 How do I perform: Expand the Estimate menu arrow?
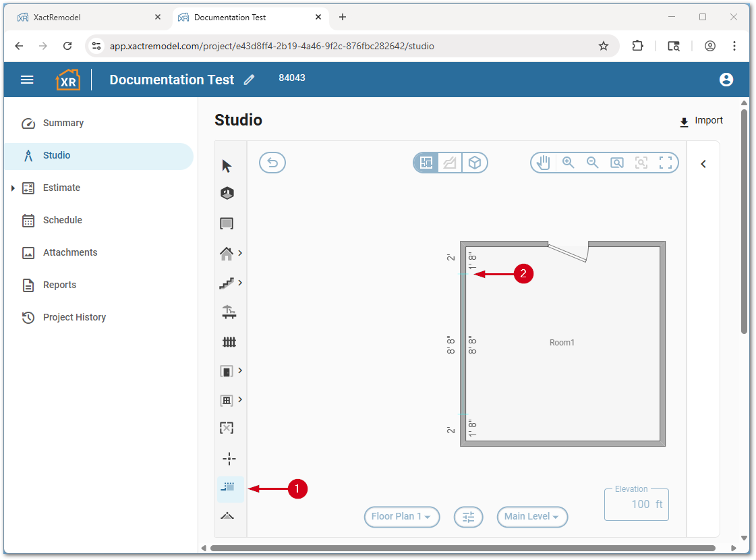pyautogui.click(x=13, y=188)
